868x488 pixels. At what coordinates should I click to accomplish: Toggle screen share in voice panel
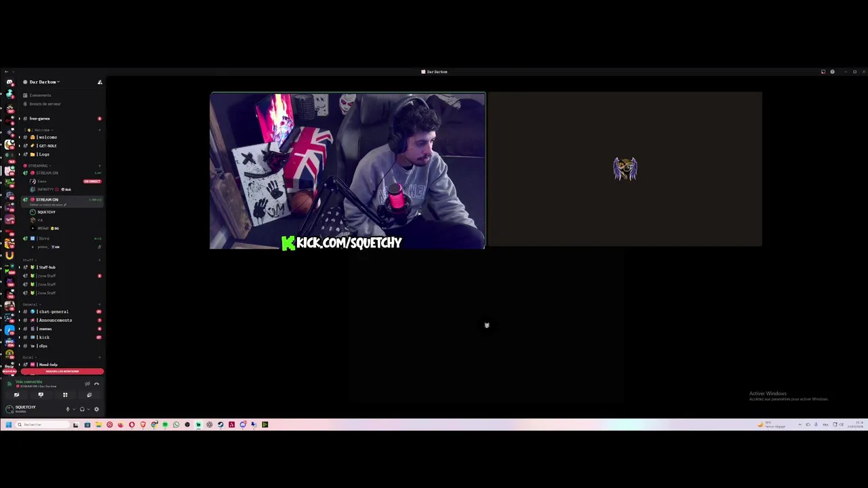coord(41,394)
